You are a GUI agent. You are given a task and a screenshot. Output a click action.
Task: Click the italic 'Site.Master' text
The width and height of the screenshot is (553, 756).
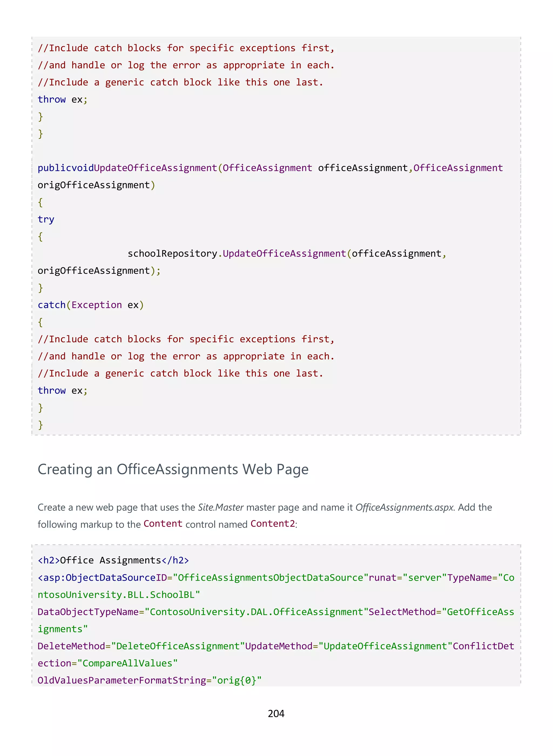coord(221,508)
